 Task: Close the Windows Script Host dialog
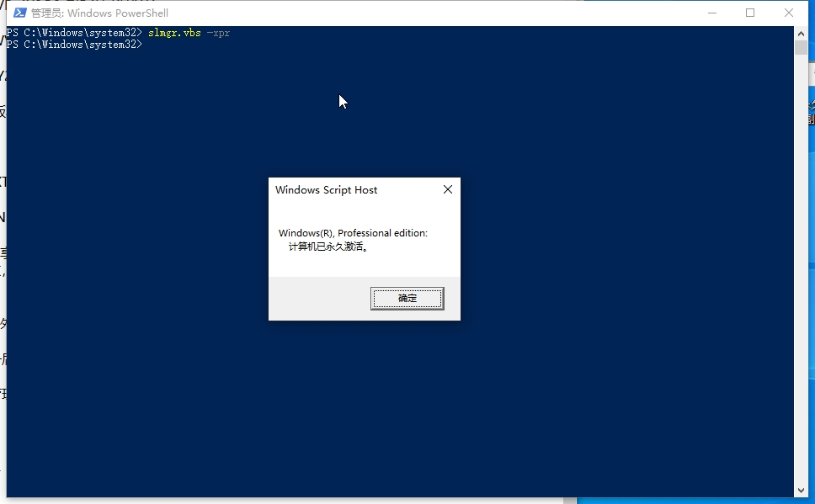[448, 189]
